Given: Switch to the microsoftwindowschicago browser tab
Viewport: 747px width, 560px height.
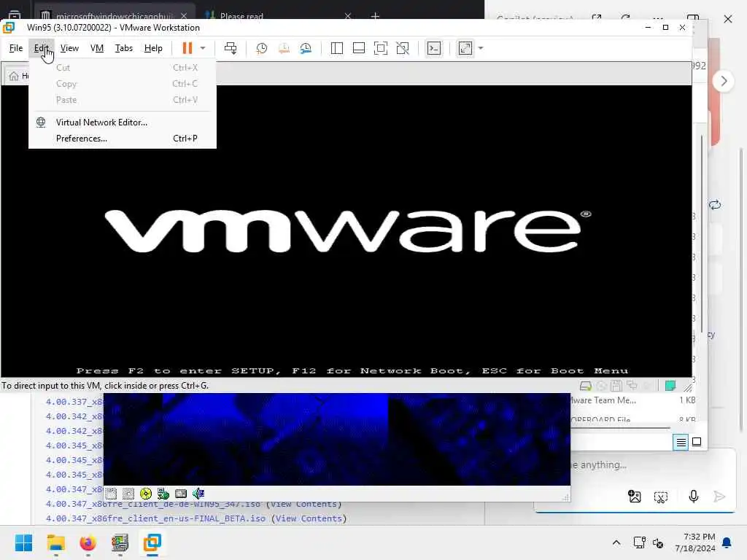Looking at the screenshot, I should (115, 15).
